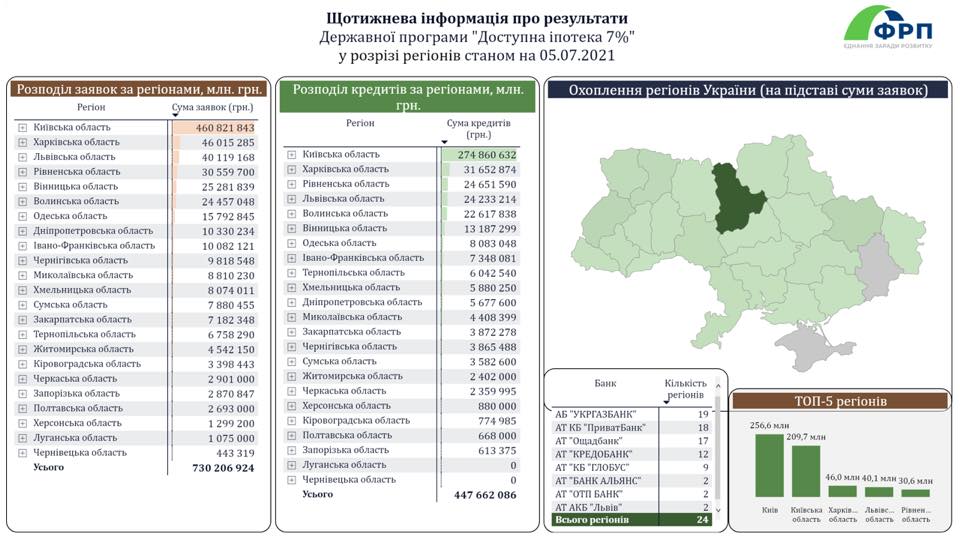
Task: Click the Банк column header
Action: pyautogui.click(x=605, y=384)
